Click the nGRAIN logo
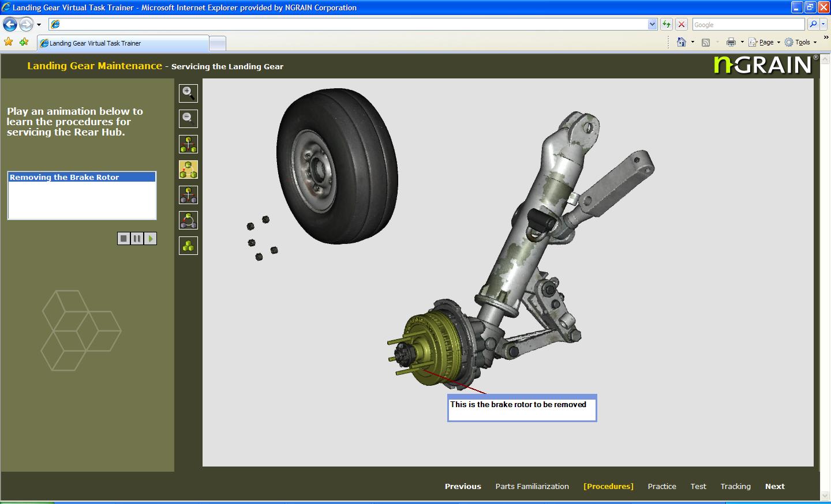Screen dimensions: 831x504 (x=765, y=65)
